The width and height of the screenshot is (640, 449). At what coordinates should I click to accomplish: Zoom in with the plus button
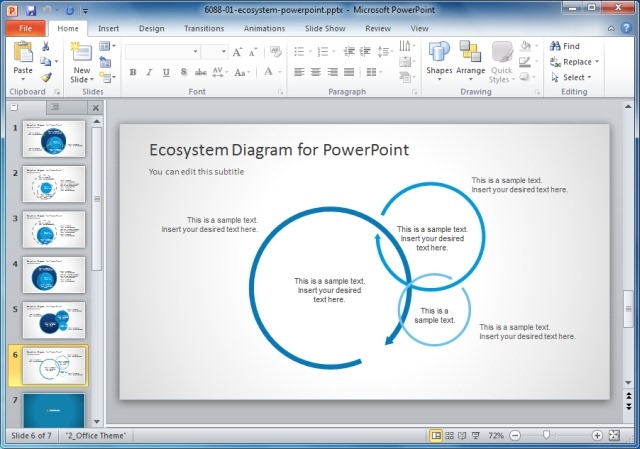(597, 436)
